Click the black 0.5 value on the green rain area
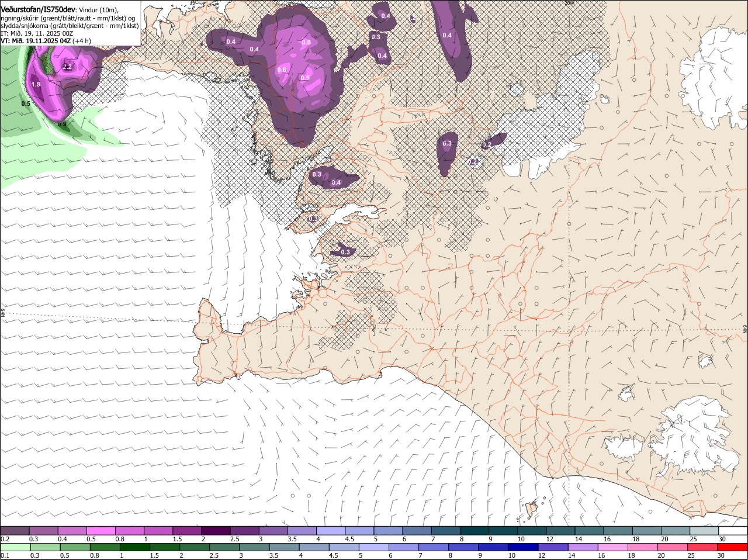 (26, 103)
